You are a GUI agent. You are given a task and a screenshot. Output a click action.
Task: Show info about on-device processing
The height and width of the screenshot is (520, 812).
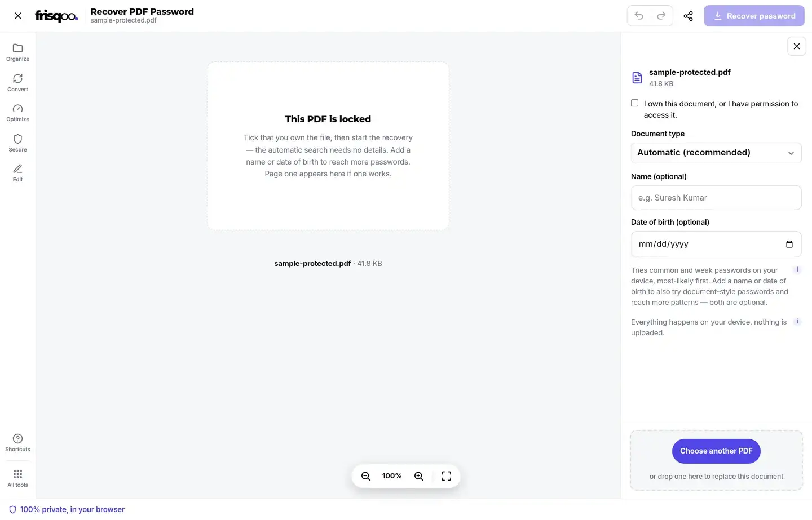(x=797, y=322)
